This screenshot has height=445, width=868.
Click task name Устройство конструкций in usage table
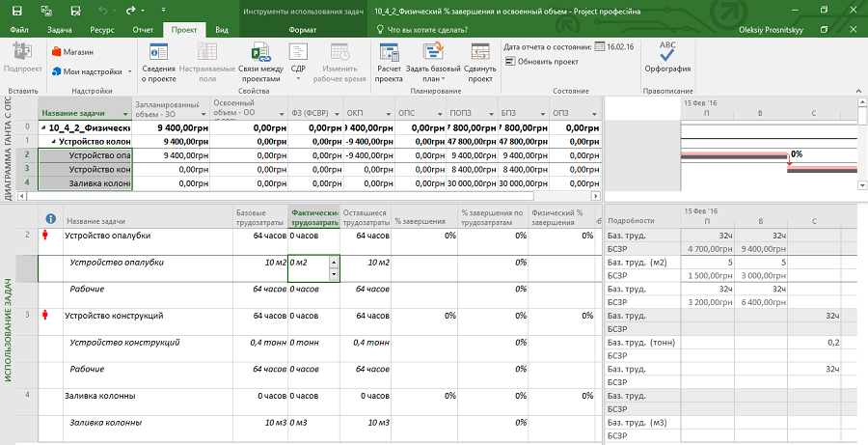[114, 316]
